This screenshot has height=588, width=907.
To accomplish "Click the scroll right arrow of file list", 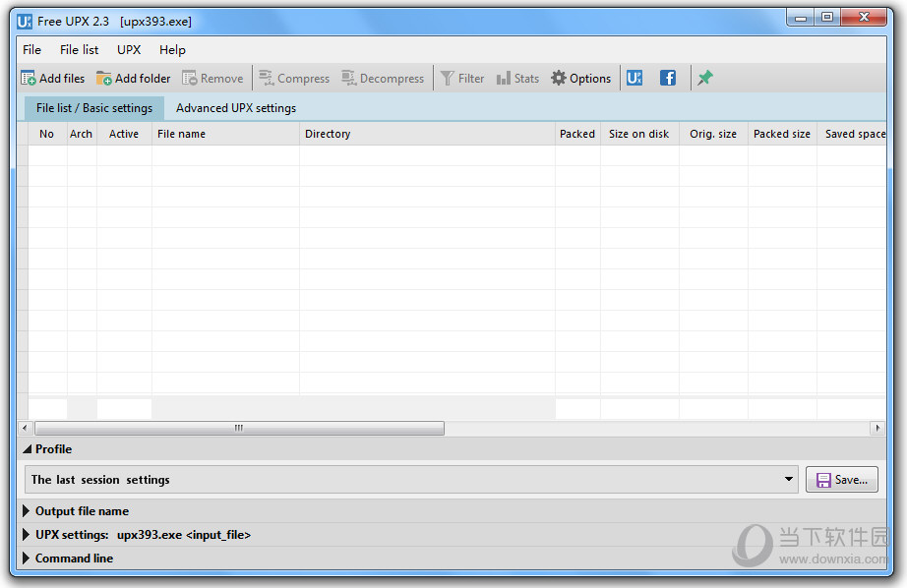I will click(878, 428).
